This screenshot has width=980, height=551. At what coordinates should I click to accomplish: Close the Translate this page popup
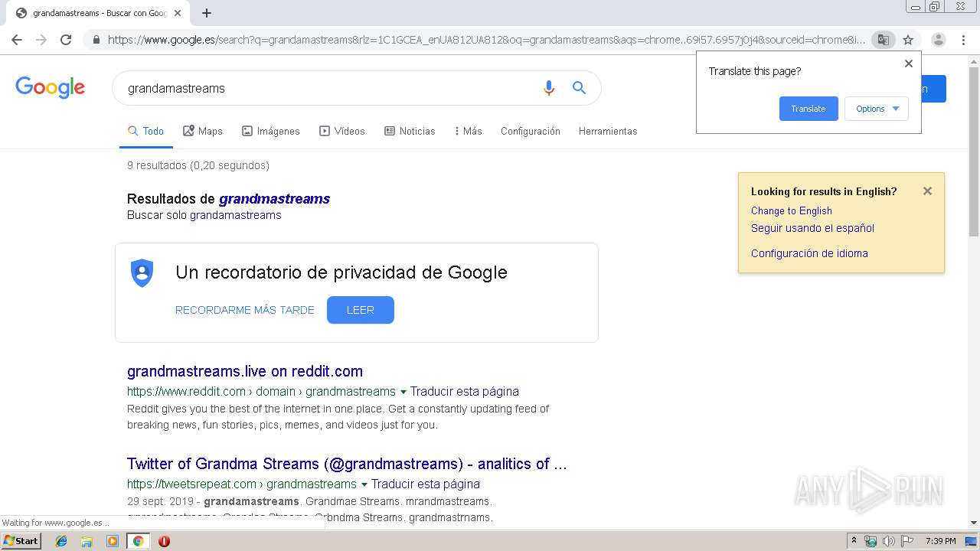click(x=909, y=64)
